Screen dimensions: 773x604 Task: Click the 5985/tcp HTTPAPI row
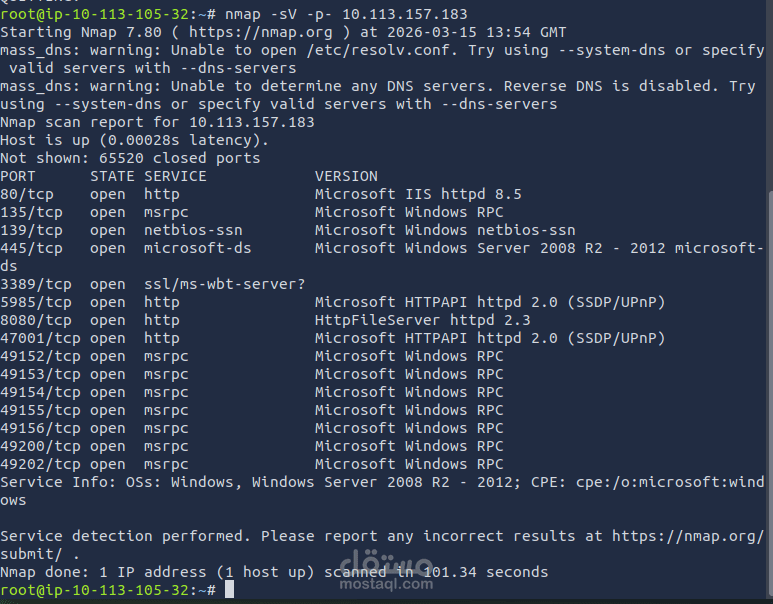point(333,302)
